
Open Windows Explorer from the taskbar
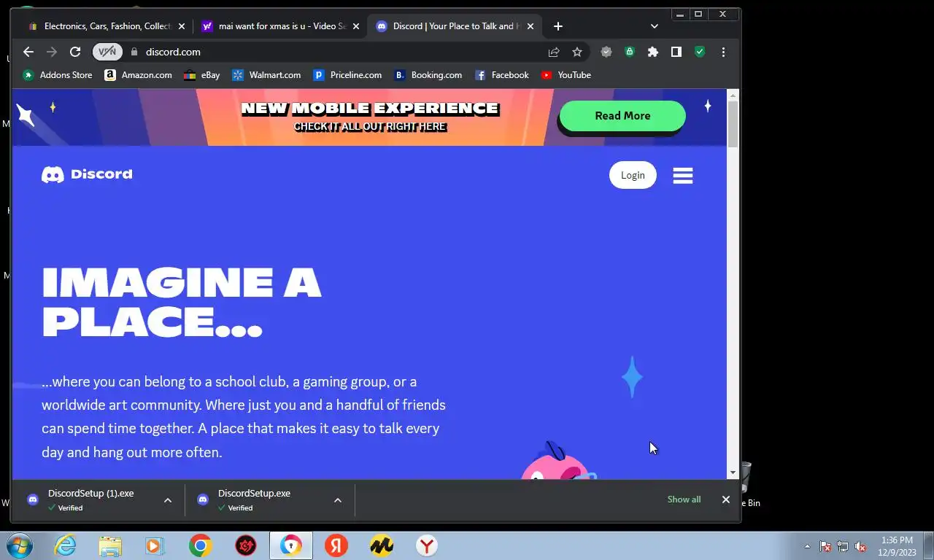[110, 545]
